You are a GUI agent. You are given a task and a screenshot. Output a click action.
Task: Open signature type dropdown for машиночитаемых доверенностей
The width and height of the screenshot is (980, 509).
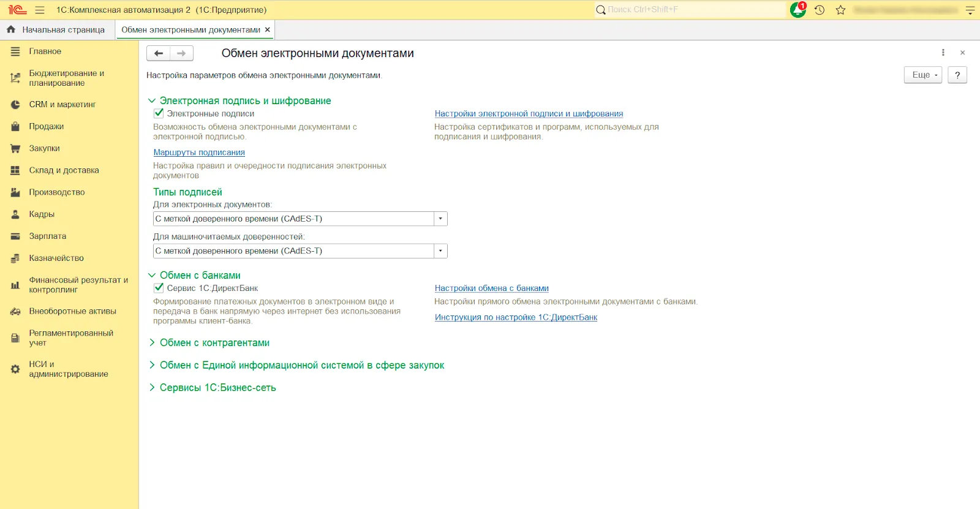click(x=440, y=251)
